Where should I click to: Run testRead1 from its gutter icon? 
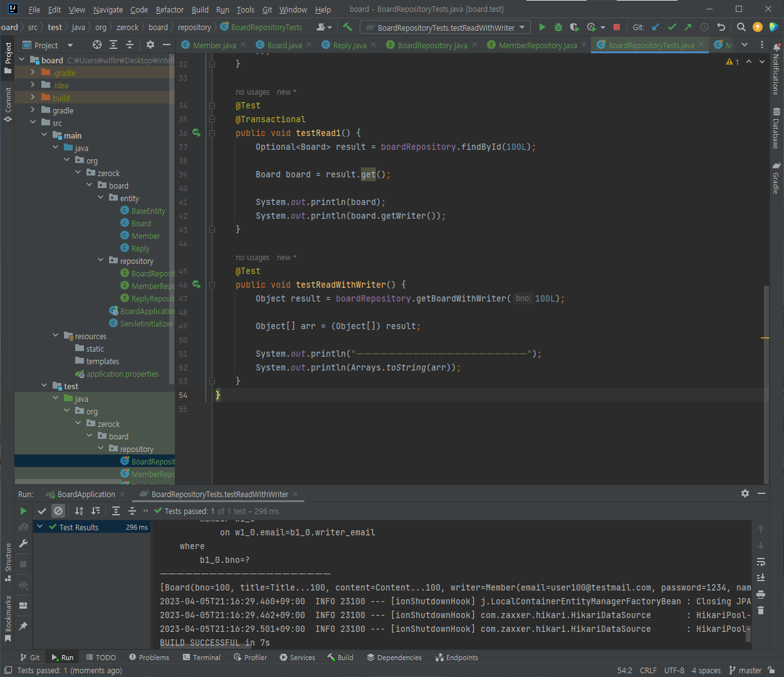[197, 133]
